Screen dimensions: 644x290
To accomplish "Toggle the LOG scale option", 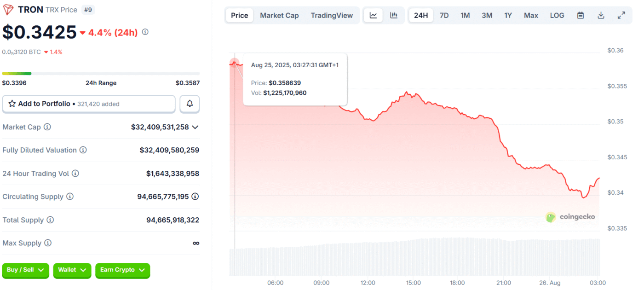I will [557, 15].
